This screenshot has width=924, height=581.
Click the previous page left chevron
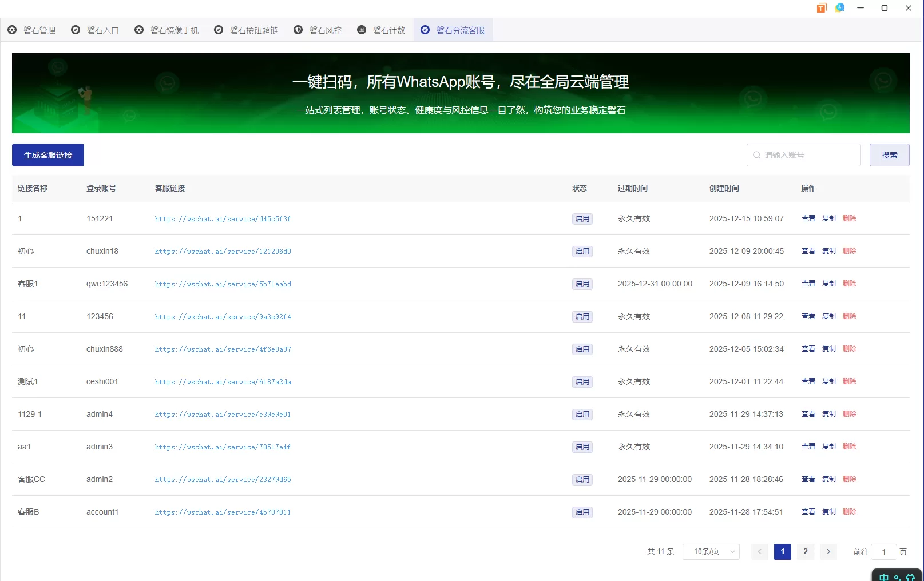pyautogui.click(x=759, y=551)
